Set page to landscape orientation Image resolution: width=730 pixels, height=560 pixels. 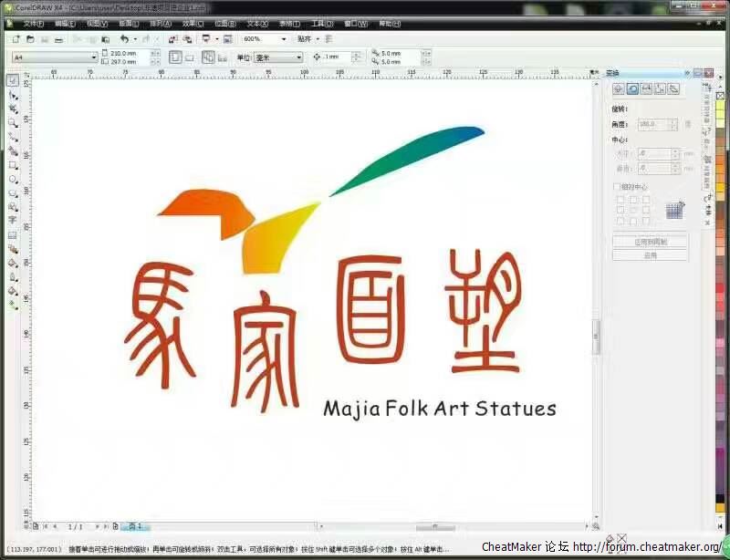190,57
